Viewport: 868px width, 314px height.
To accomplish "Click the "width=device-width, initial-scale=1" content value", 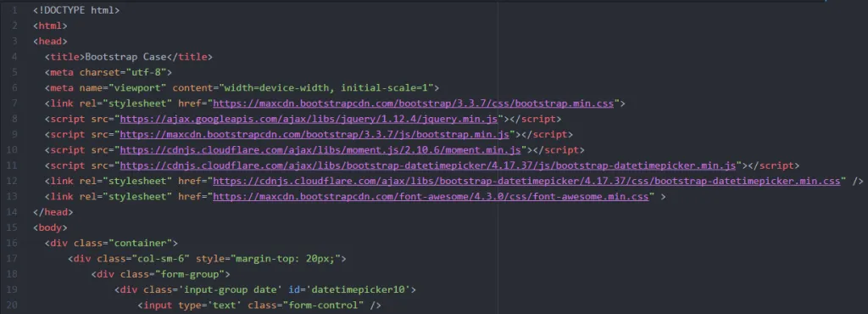I will pos(326,87).
